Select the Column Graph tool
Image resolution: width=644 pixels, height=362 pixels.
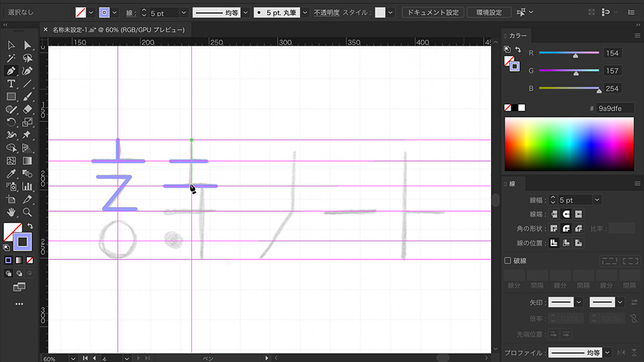click(x=27, y=186)
